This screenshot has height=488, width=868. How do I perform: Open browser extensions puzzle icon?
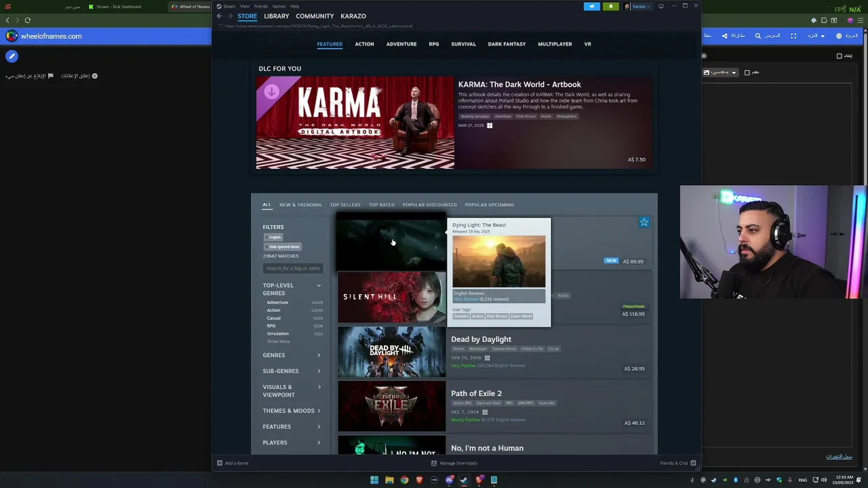pos(824,20)
